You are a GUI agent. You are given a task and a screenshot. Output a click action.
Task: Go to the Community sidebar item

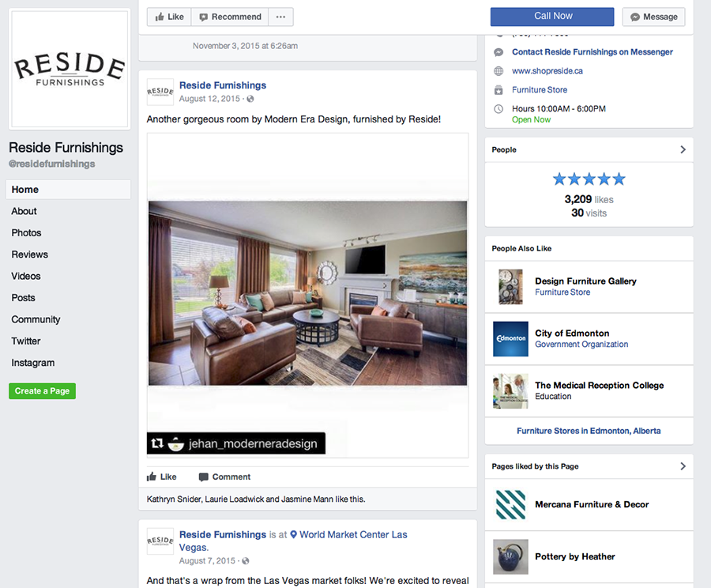pos(36,319)
